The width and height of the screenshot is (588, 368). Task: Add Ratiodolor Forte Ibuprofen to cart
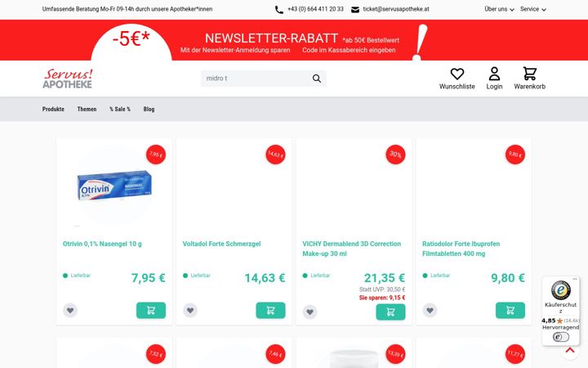click(510, 310)
